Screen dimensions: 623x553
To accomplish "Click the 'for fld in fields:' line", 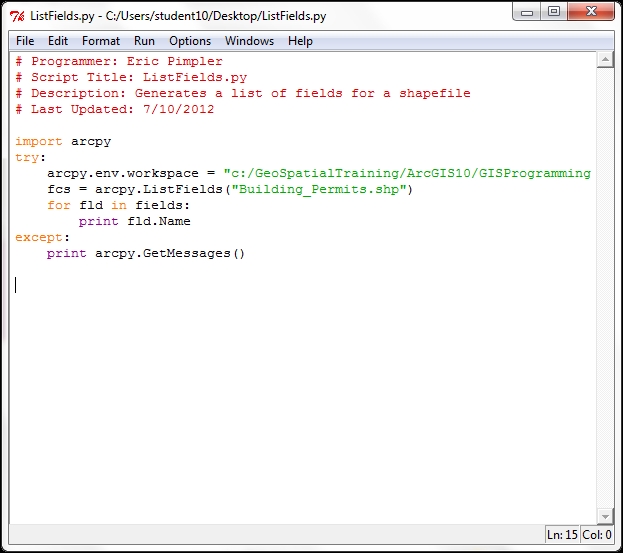I will click(118, 205).
